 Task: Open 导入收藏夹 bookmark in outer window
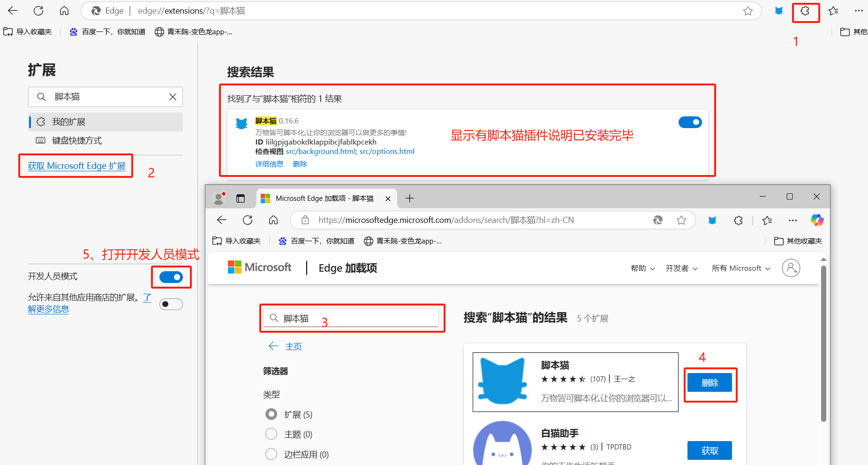pyautogui.click(x=28, y=32)
